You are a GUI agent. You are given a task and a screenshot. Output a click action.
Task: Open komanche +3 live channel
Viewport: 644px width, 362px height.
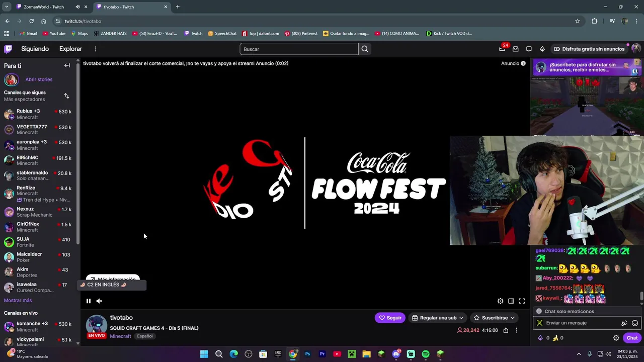(38, 327)
